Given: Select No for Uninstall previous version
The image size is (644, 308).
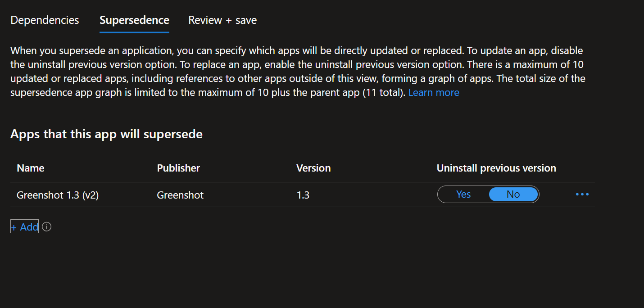Looking at the screenshot, I should 513,195.
